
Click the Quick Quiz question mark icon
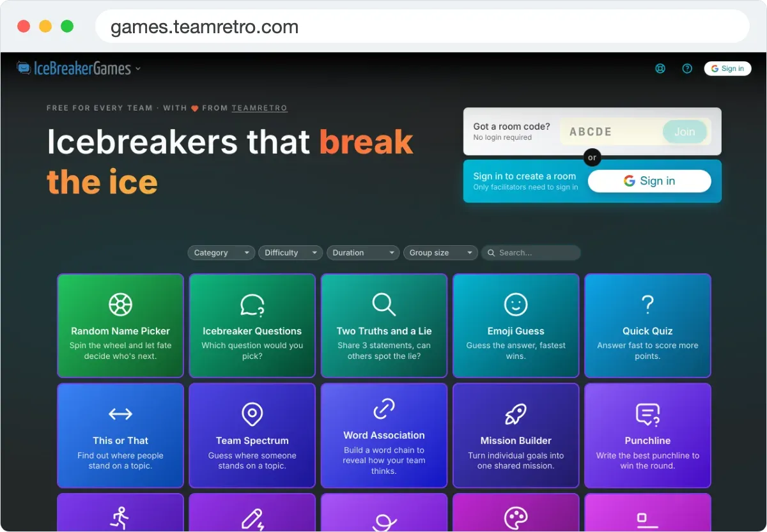point(647,305)
